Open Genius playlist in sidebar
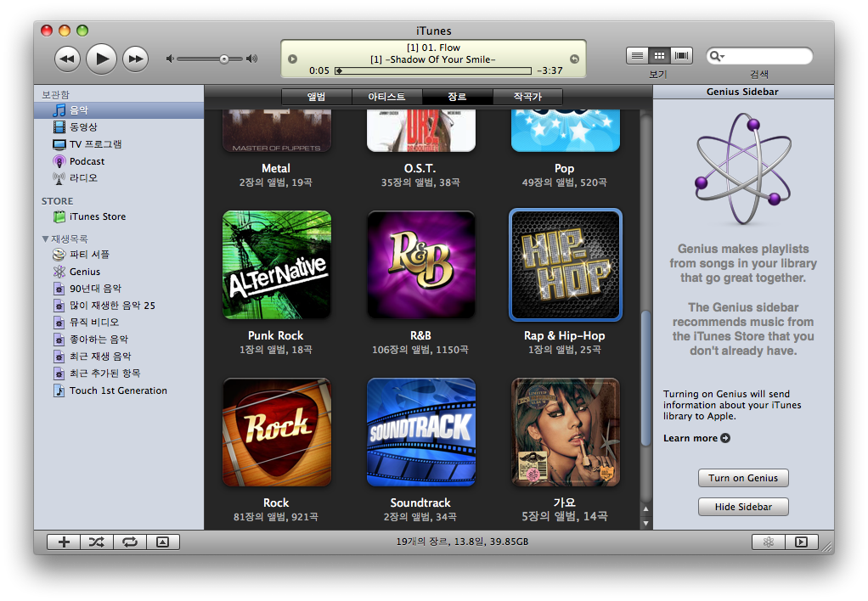The image size is (868, 601). point(118,272)
